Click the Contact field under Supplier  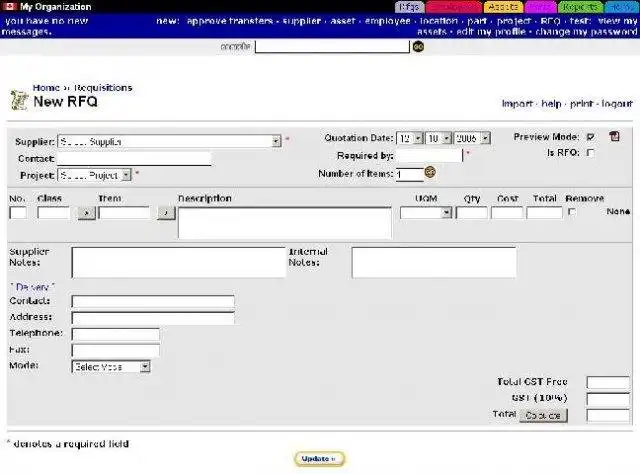pyautogui.click(x=135, y=158)
